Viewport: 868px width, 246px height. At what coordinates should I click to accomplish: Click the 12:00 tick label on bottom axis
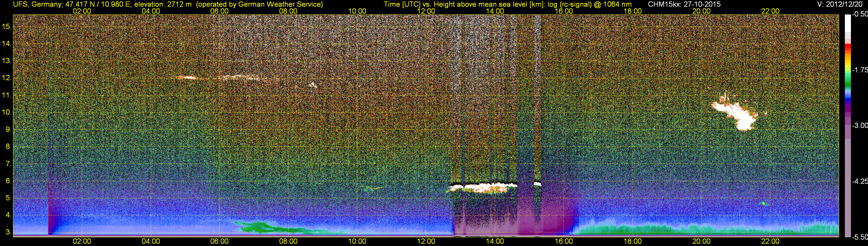426,241
